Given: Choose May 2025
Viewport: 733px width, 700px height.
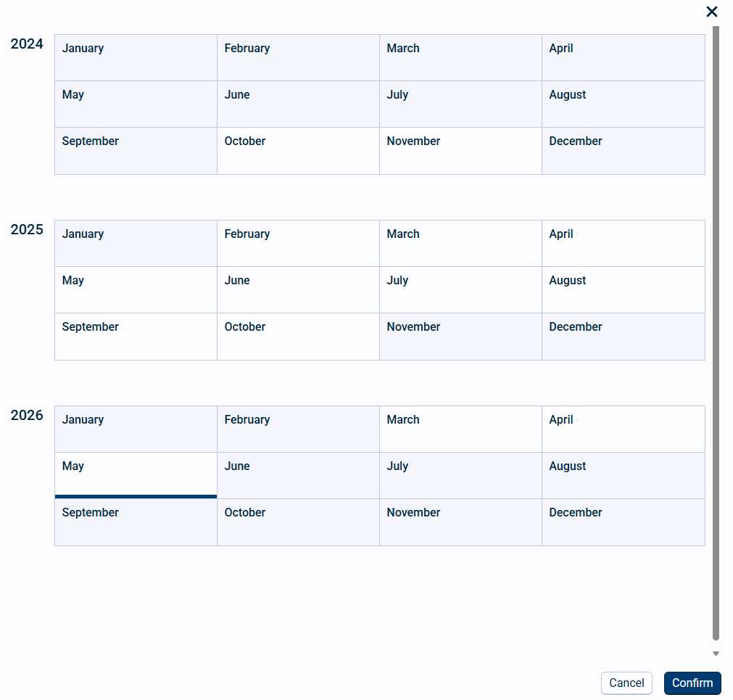Looking at the screenshot, I should click(136, 290).
